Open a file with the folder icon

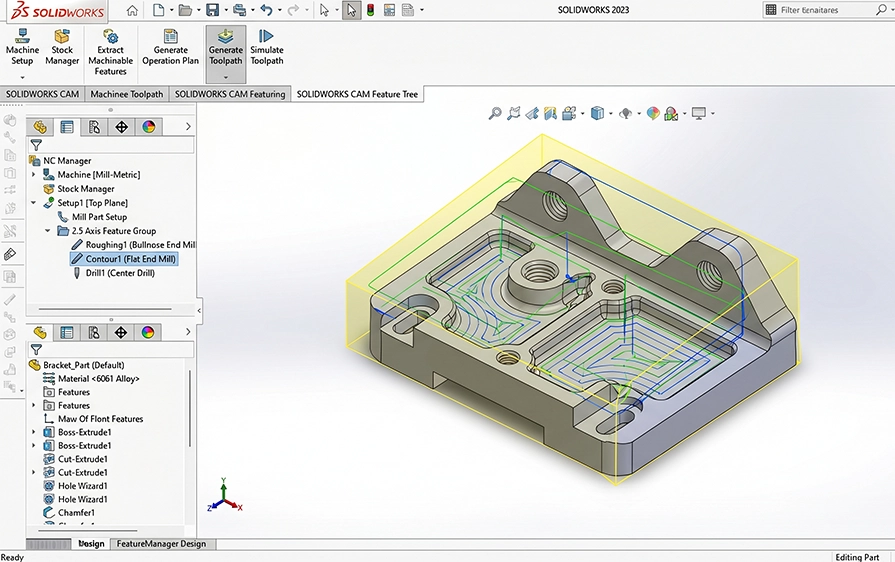(x=185, y=10)
